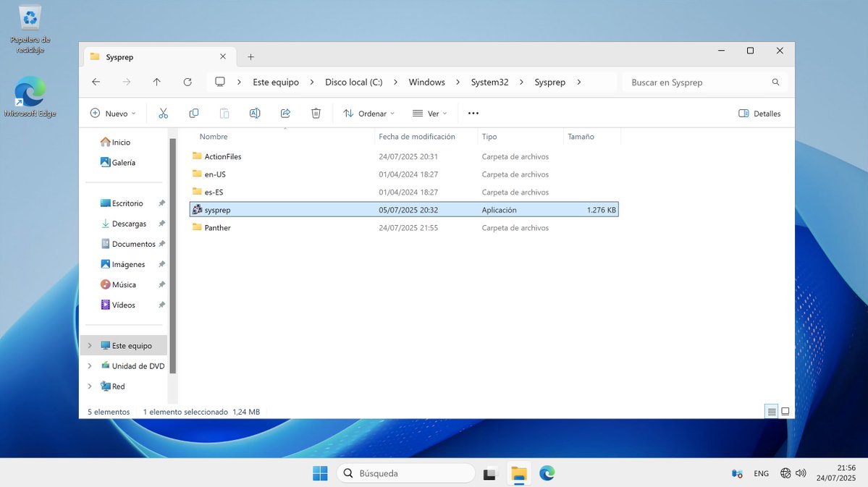Open Galería in the sidebar
This screenshot has width=868, height=487.
118,162
